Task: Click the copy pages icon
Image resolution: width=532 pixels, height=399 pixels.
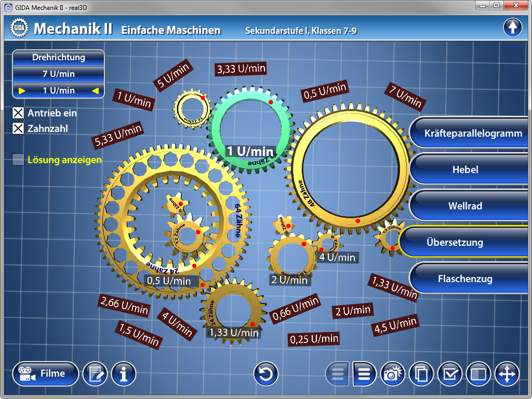Action: click(421, 374)
